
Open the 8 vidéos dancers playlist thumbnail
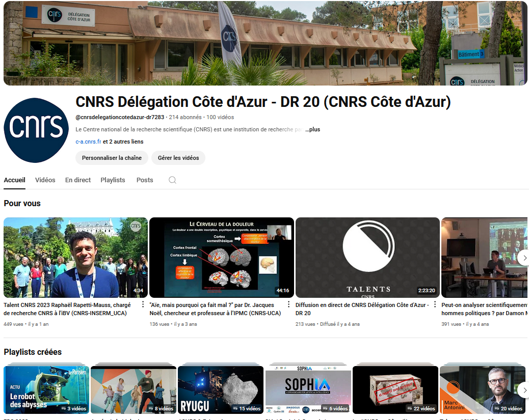pos(134,390)
